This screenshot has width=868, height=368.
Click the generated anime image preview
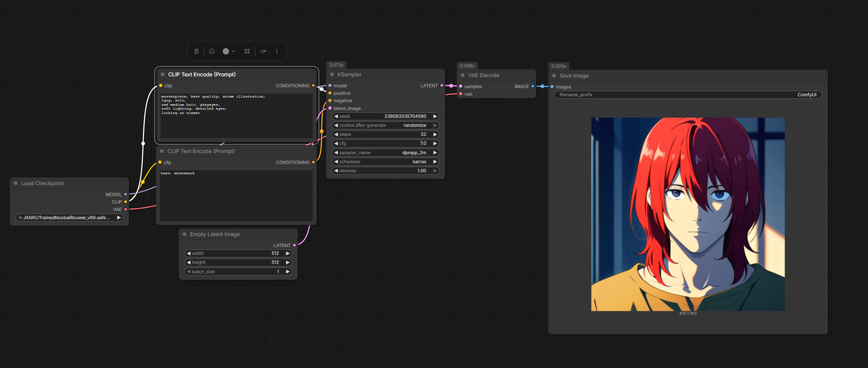688,214
